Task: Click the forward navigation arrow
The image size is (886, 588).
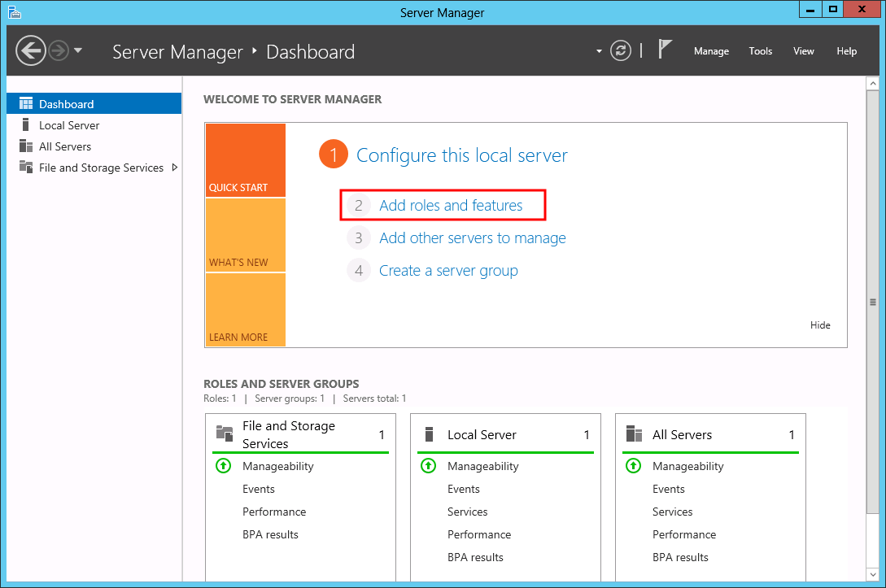Action: pos(59,51)
